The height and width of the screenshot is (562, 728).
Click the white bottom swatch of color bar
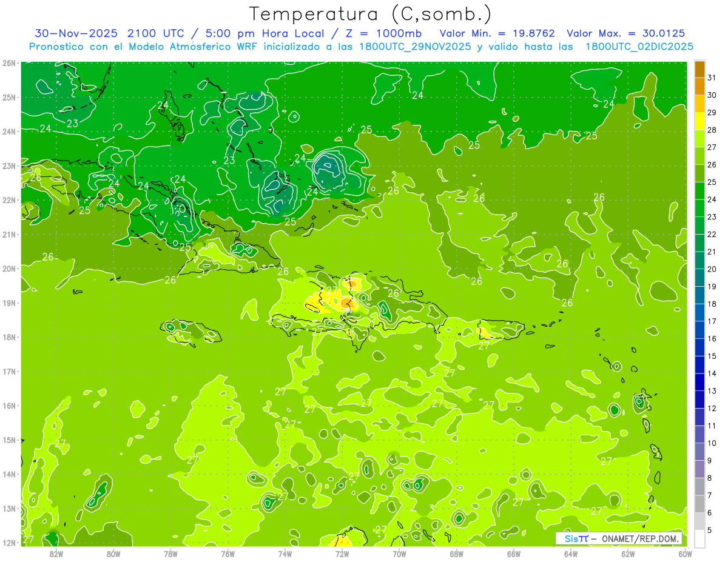(699, 538)
